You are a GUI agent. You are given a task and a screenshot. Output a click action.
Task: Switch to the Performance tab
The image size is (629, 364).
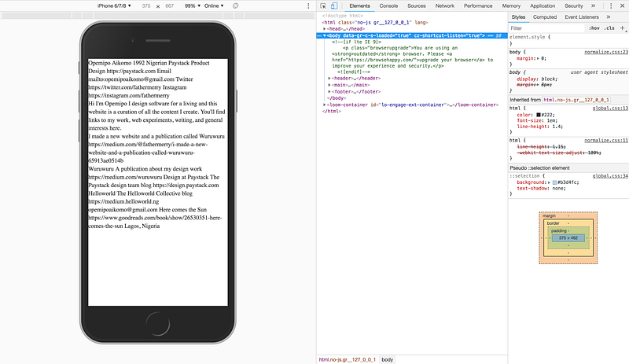[x=478, y=6]
